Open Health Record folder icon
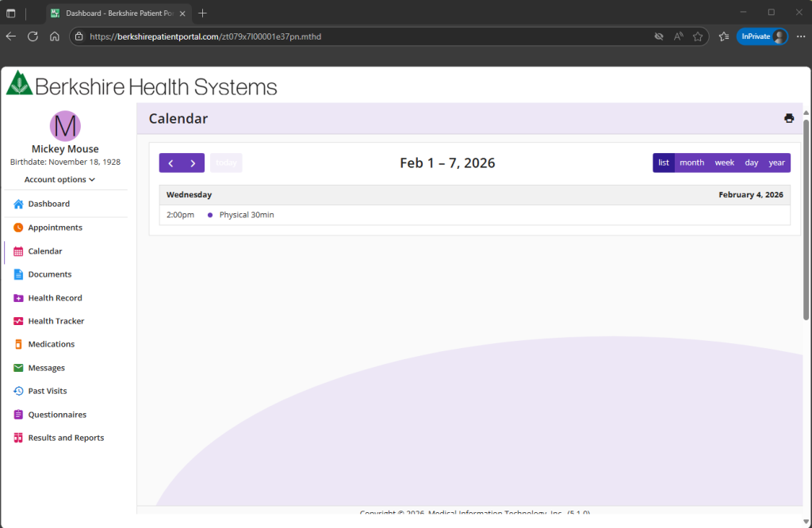Viewport: 812px width, 528px height. pos(18,298)
